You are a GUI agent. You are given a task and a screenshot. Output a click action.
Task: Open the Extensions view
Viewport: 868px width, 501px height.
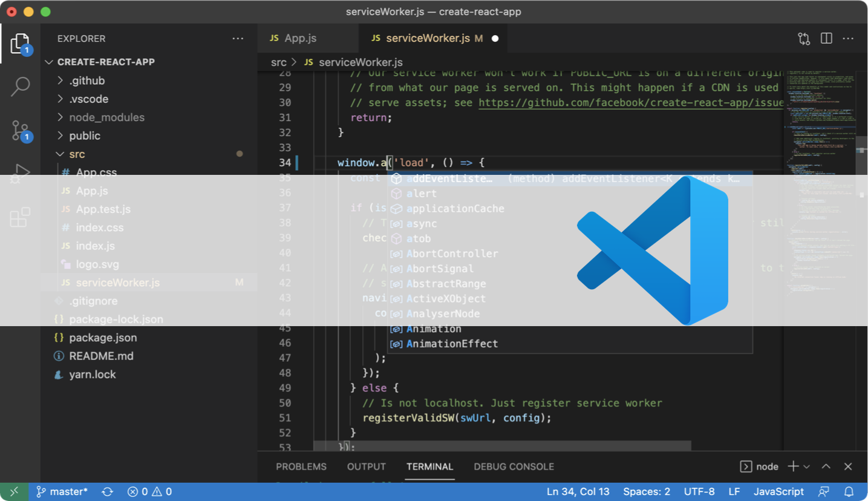(20, 217)
